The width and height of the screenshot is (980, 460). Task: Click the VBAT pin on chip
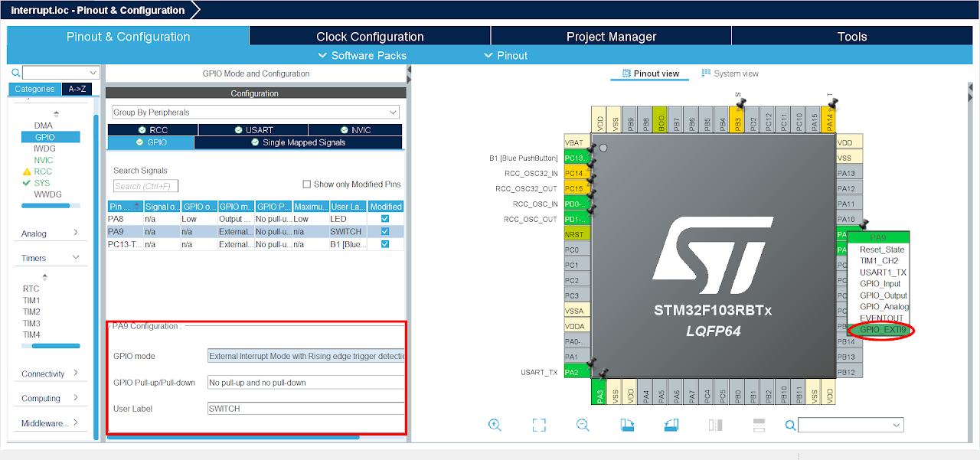(577, 142)
